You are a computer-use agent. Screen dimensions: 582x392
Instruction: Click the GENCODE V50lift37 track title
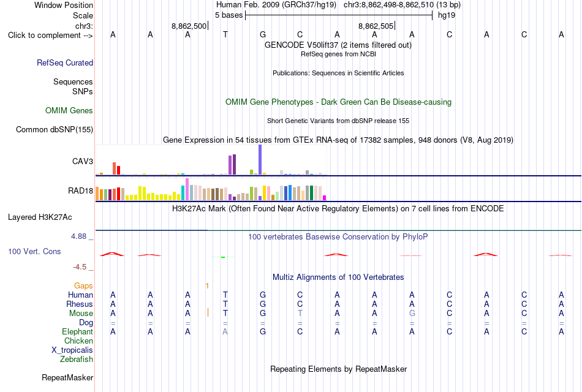tap(338, 45)
